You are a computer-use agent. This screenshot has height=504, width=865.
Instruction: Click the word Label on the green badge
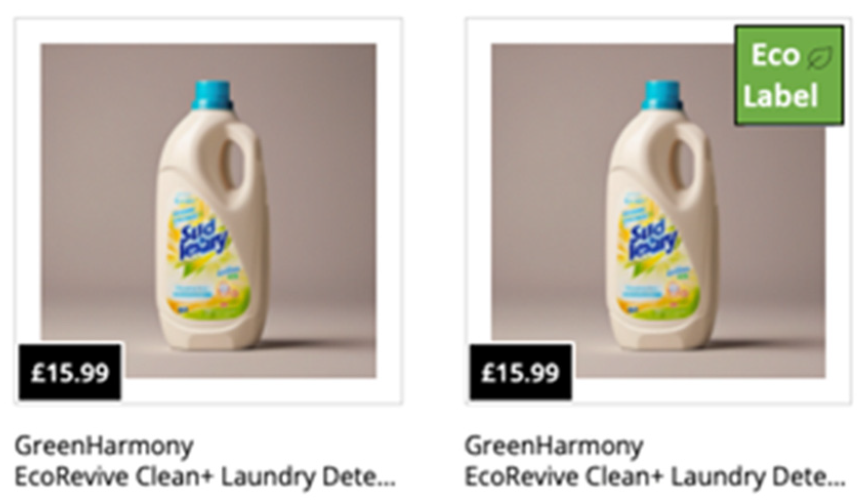click(780, 96)
